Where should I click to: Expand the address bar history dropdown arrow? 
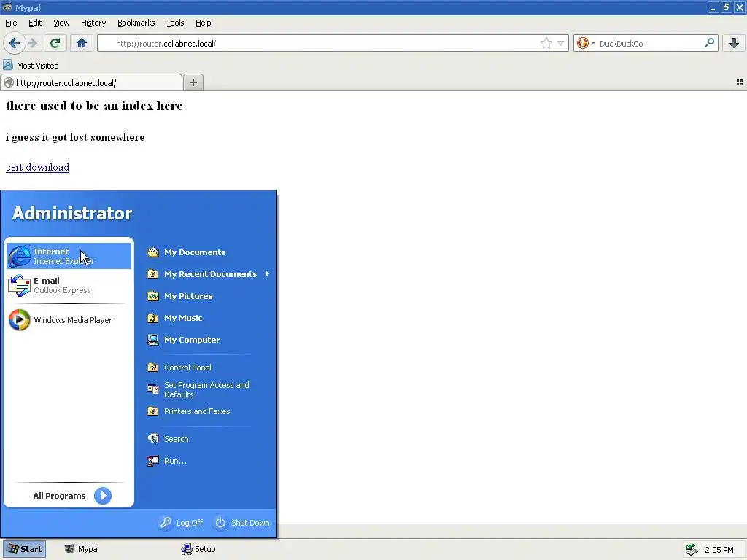coord(561,43)
